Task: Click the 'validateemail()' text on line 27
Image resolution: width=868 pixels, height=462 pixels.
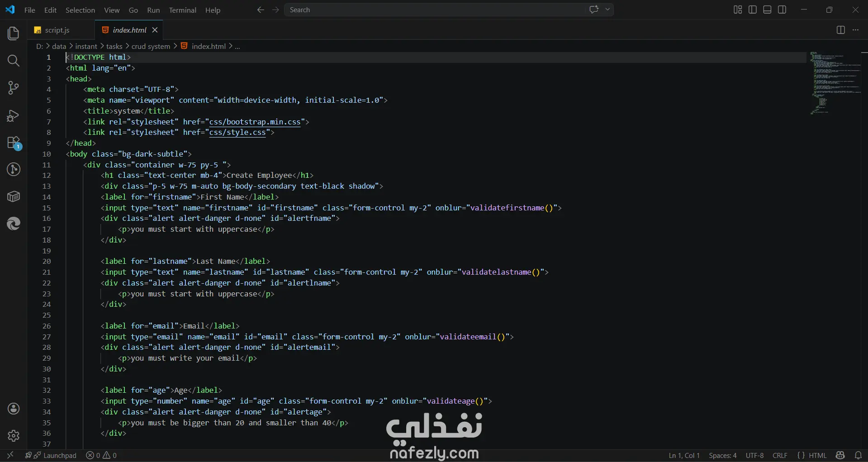Action: click(x=473, y=337)
